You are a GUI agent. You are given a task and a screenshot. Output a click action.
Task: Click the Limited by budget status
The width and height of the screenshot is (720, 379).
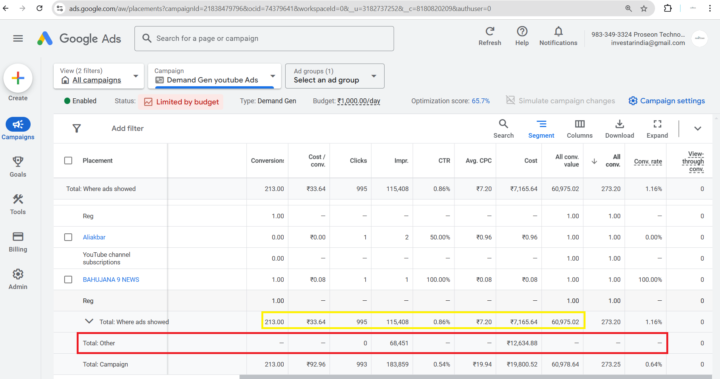pos(181,102)
